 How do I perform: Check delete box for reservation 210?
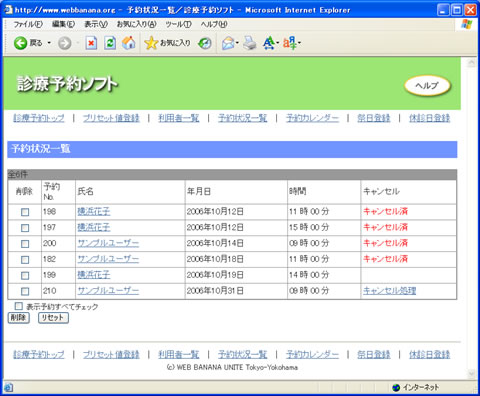[x=25, y=291]
